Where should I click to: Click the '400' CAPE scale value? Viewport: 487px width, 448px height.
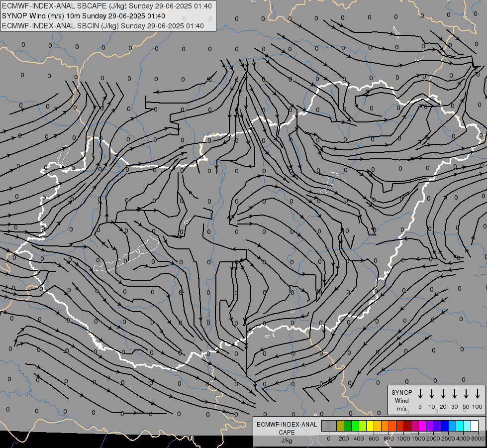(359, 439)
